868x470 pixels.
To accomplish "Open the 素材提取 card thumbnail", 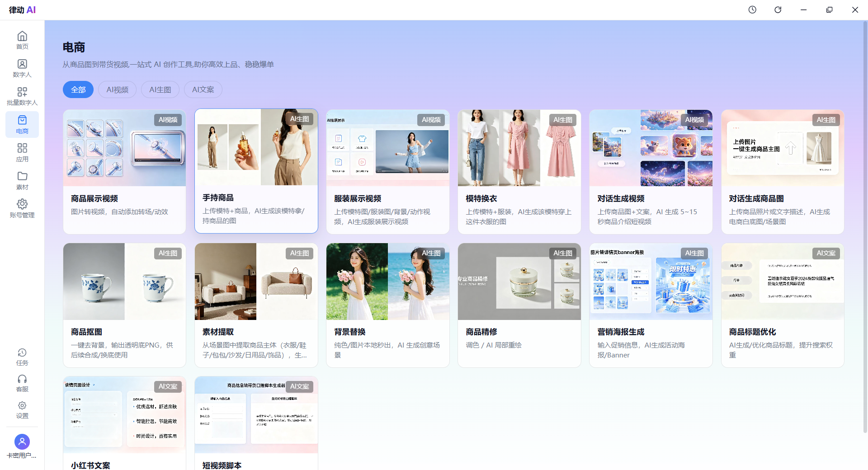I will point(256,282).
